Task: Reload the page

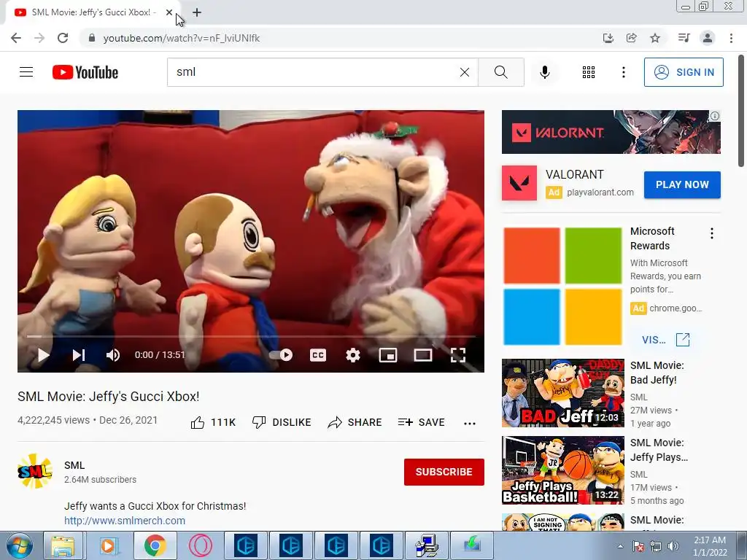Action: coord(63,38)
